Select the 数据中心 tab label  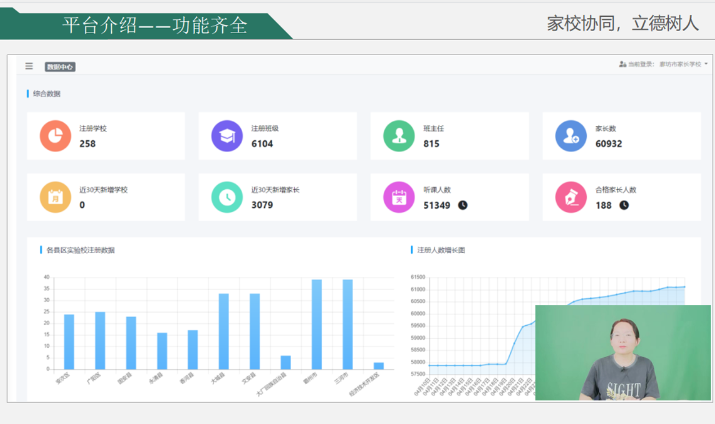pyautogui.click(x=60, y=67)
